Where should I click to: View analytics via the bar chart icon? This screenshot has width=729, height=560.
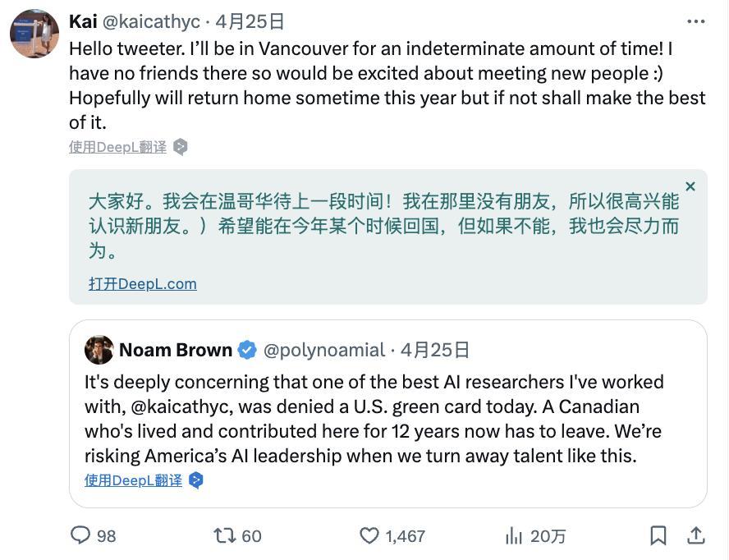pyautogui.click(x=514, y=536)
